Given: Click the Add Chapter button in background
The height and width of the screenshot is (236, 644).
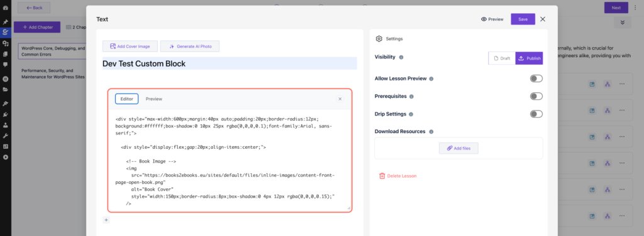Looking at the screenshot, I should pos(37,27).
